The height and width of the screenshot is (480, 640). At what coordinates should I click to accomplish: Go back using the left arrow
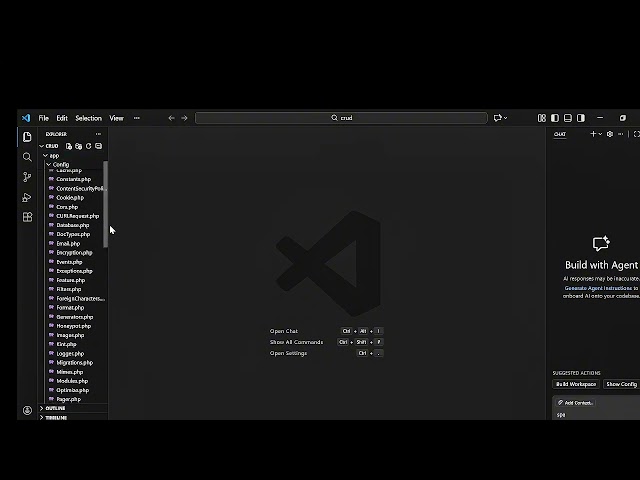(x=171, y=118)
